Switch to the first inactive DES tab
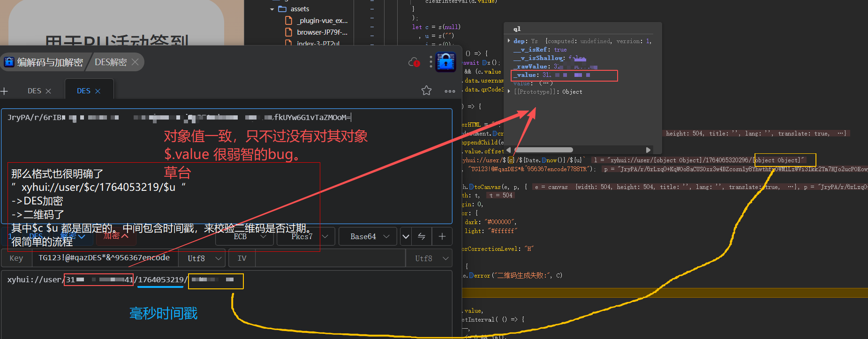The height and width of the screenshot is (339, 868). tap(34, 91)
